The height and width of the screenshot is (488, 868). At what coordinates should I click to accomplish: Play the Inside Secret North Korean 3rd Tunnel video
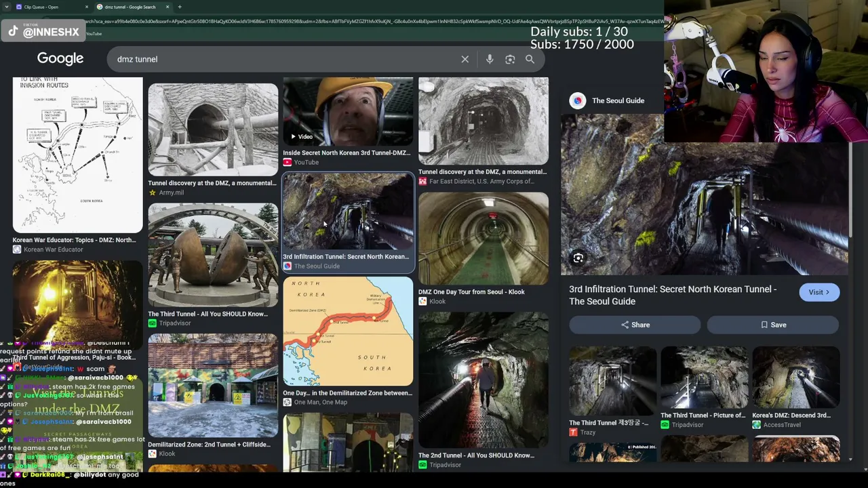pos(348,112)
